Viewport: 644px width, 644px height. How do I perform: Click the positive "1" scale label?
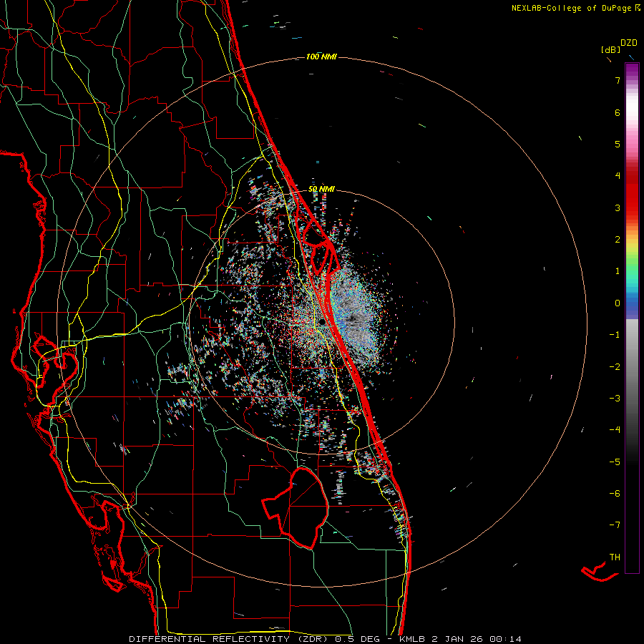(618, 271)
